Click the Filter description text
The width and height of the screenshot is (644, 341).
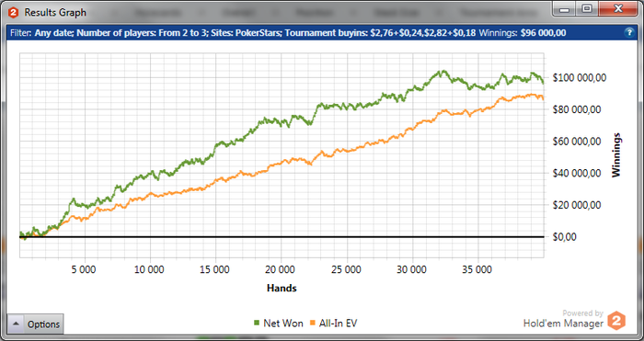coord(243,33)
